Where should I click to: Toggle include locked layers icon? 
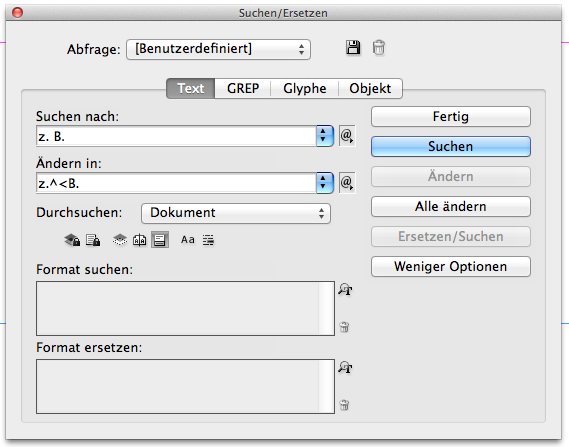[x=72, y=240]
